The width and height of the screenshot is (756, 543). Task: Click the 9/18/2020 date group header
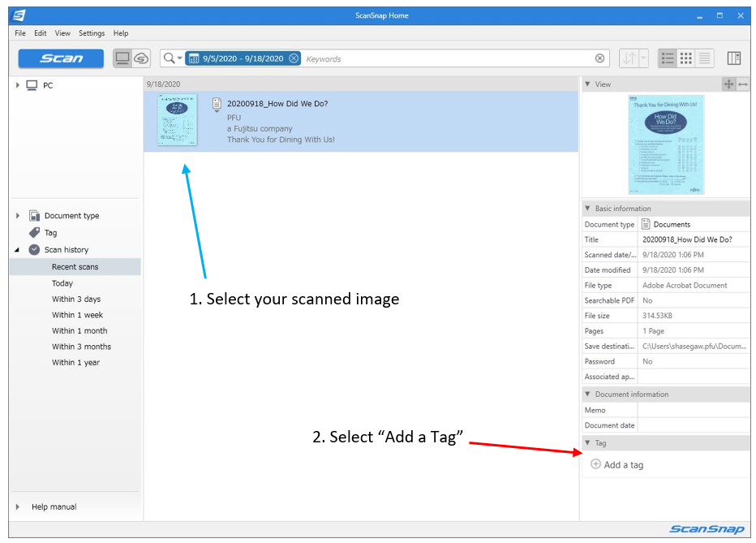[x=361, y=84]
